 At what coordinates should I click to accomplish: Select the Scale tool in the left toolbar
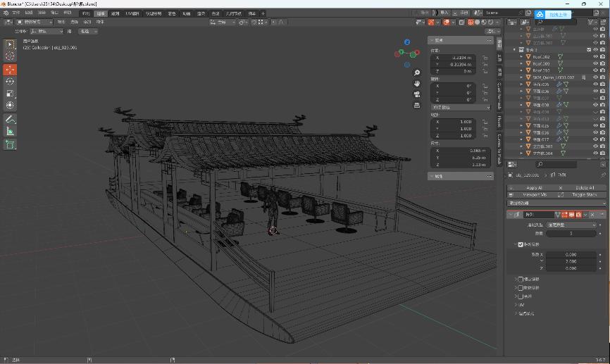point(10,94)
